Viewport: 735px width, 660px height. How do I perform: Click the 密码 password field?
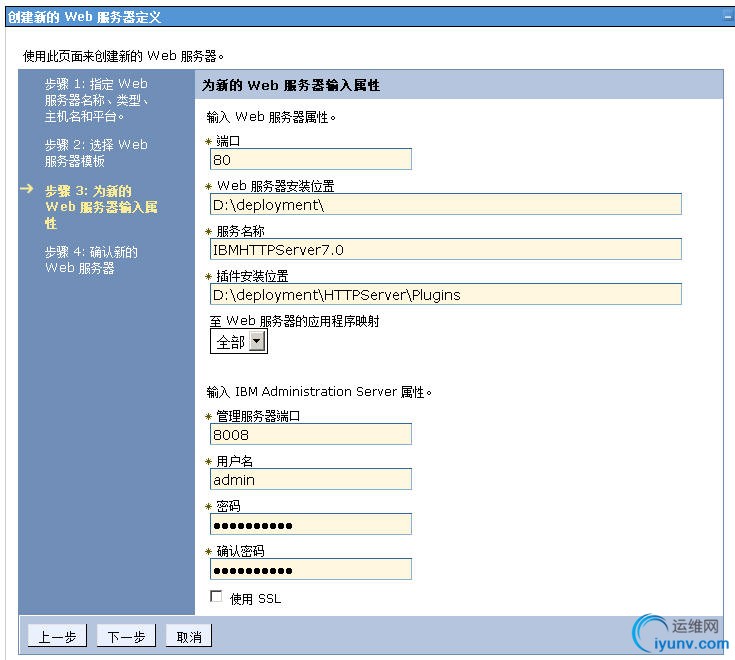coord(311,524)
